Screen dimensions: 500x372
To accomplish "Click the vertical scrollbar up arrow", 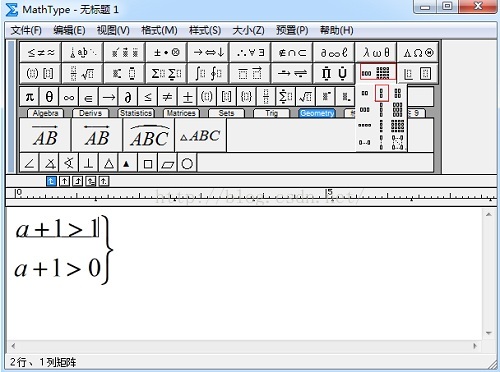I will click(489, 215).
